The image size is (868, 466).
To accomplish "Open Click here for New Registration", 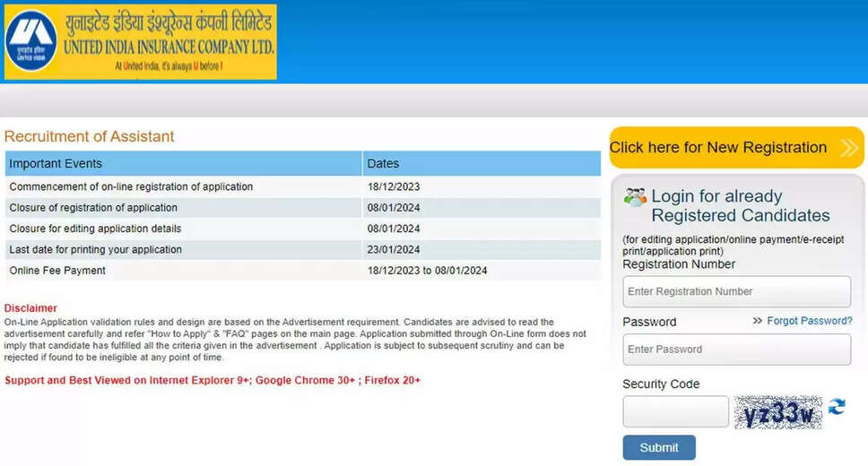I will coord(736,148).
